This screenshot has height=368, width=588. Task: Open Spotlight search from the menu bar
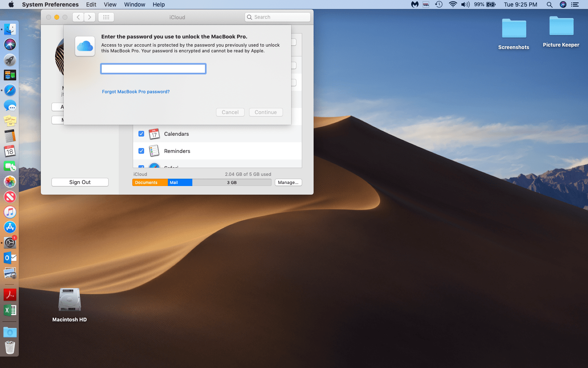550,4
